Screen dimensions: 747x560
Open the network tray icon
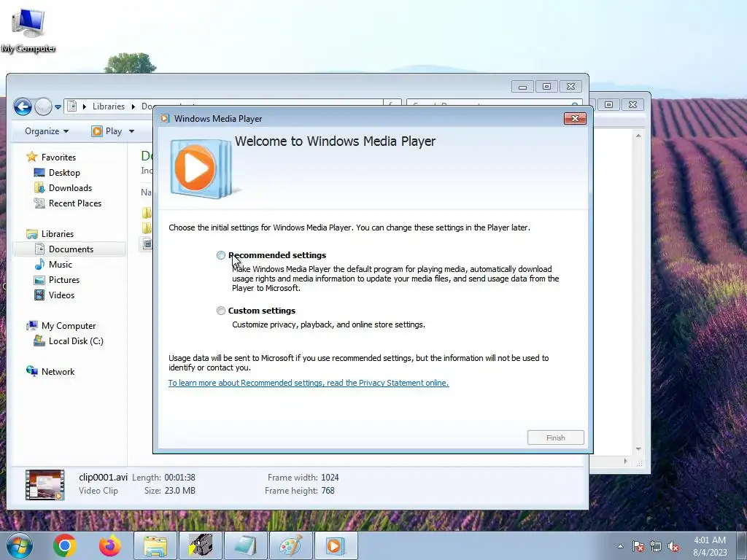pyautogui.click(x=656, y=546)
